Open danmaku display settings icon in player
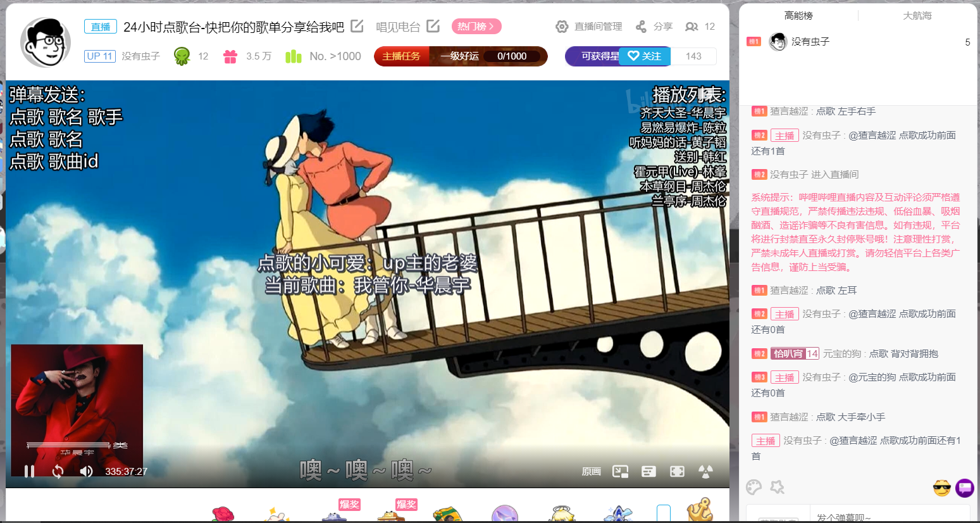The image size is (980, 523). tap(648, 471)
